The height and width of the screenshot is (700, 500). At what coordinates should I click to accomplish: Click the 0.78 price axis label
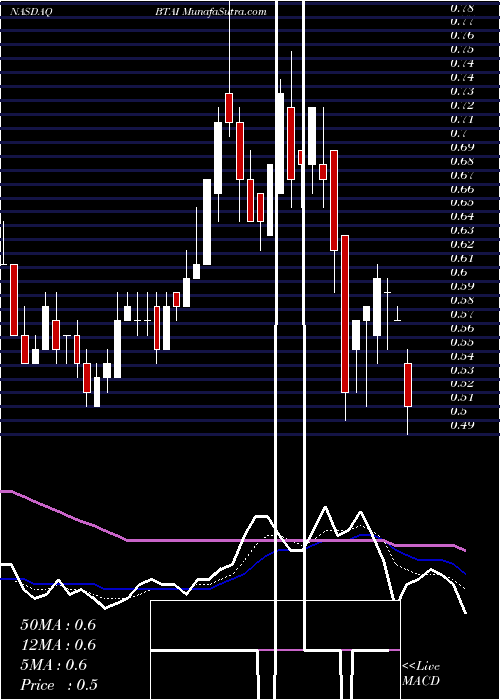tap(462, 8)
